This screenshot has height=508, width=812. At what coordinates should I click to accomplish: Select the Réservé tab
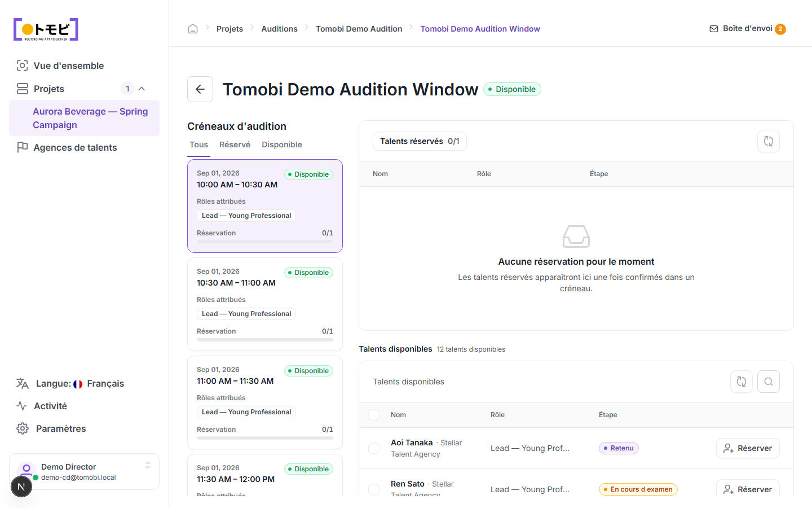tap(235, 144)
